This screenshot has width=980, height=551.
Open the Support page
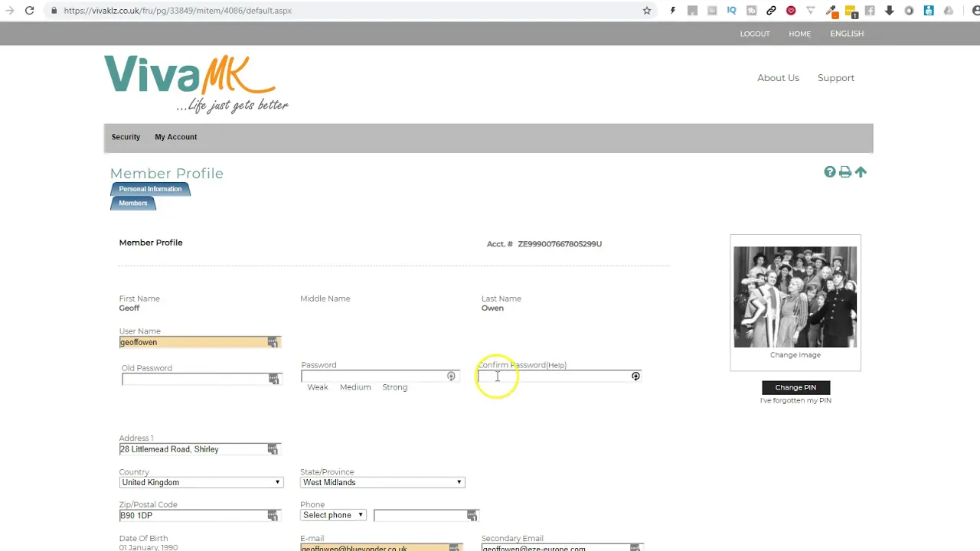click(836, 78)
